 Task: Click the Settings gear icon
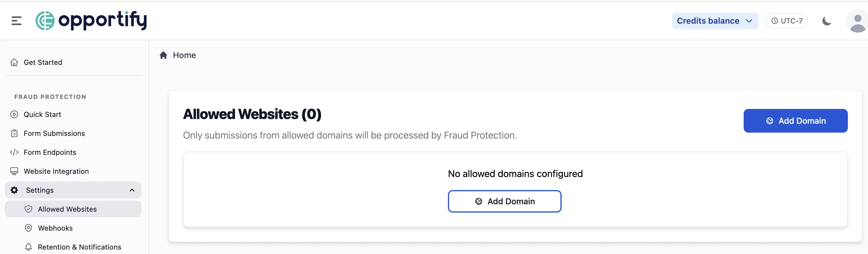(x=14, y=190)
